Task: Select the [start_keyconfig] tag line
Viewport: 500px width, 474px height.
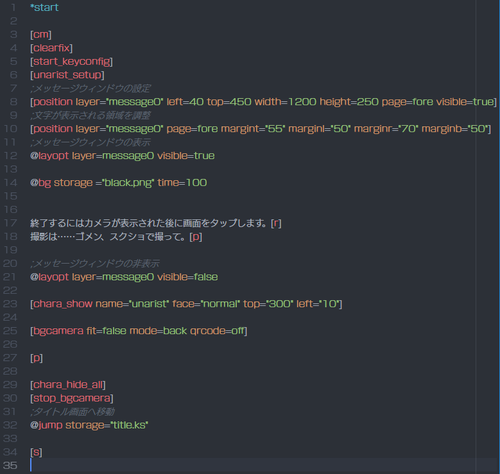Action: pyautogui.click(x=71, y=61)
